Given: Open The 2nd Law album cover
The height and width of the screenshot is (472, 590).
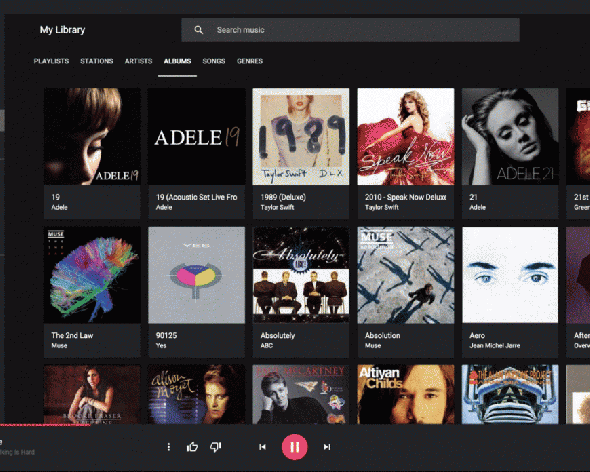Looking at the screenshot, I should [92, 275].
